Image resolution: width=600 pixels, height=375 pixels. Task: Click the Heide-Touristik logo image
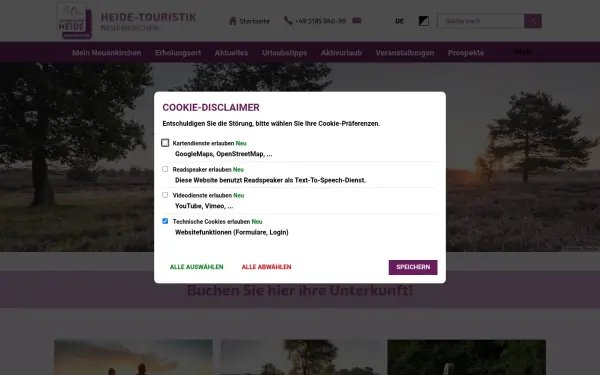(x=75, y=21)
